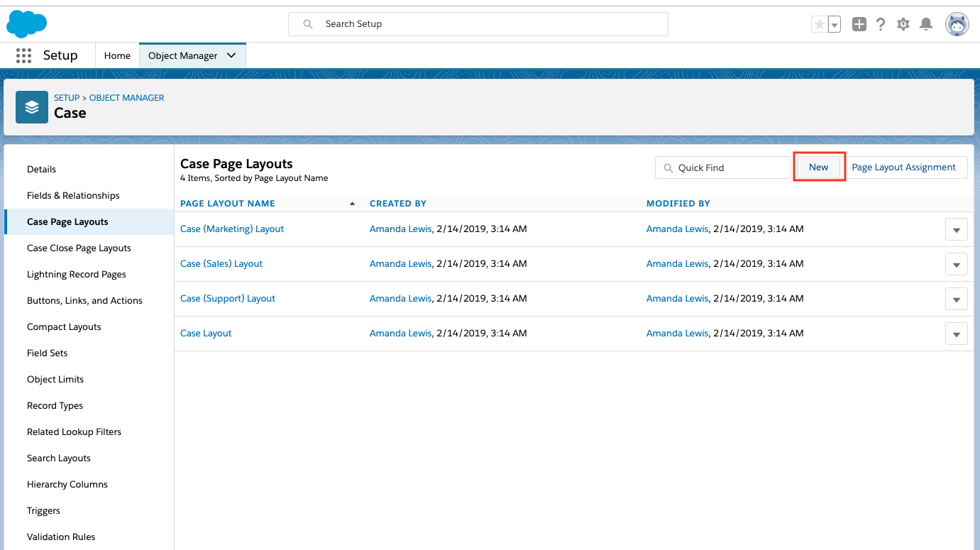
Task: Click the CREATED BY column header
Action: pyautogui.click(x=398, y=204)
